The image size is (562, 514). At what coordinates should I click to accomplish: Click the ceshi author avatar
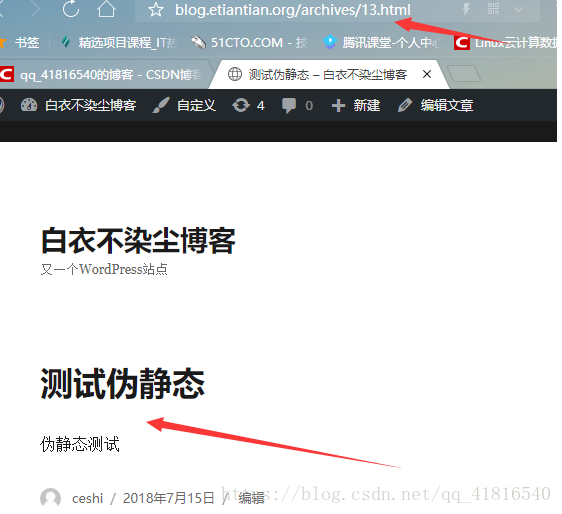tap(50, 498)
